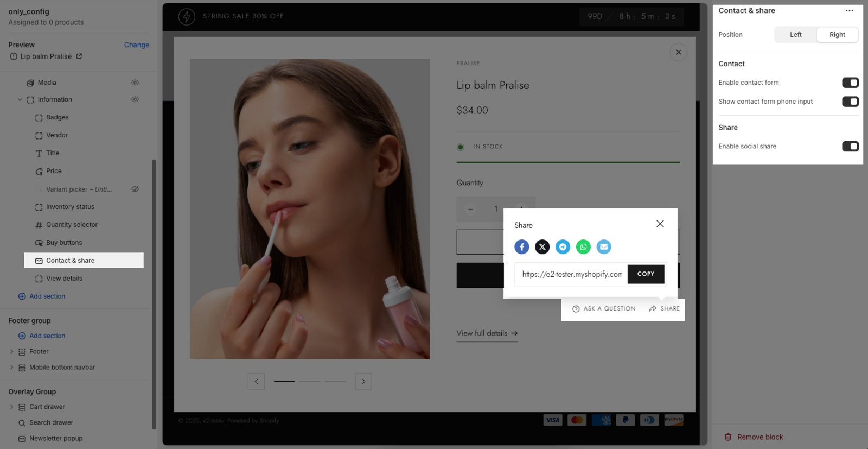Close the Share popup

[660, 224]
